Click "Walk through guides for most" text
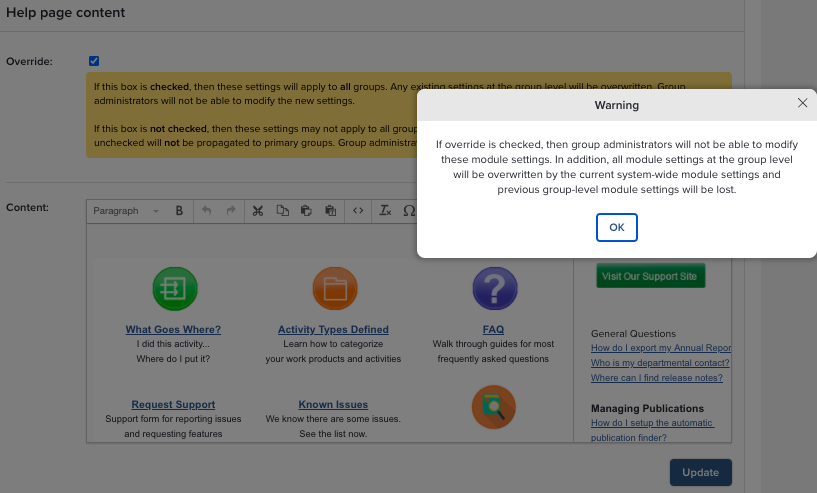 pyautogui.click(x=493, y=344)
